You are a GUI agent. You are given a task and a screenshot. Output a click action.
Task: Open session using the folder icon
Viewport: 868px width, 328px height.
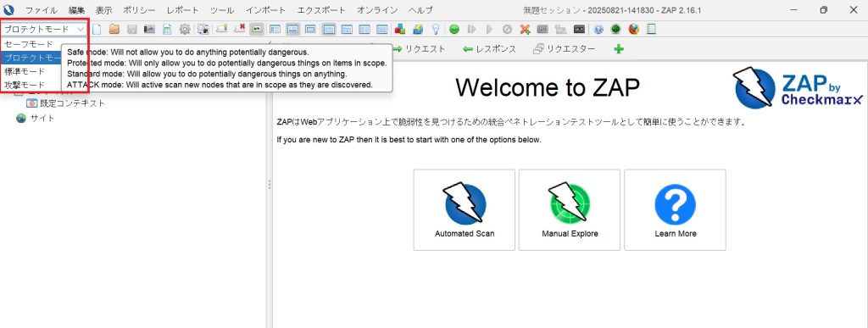(114, 30)
